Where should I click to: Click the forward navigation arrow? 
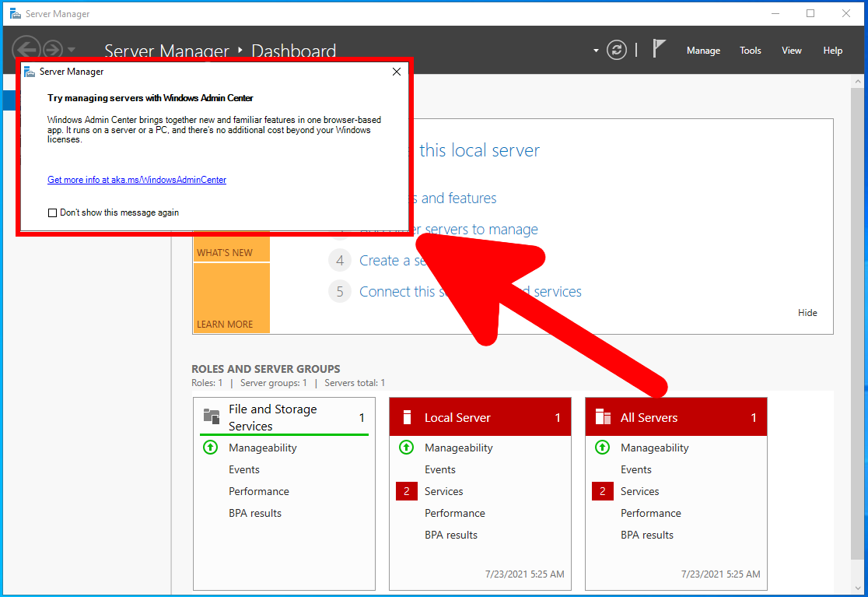(x=52, y=49)
